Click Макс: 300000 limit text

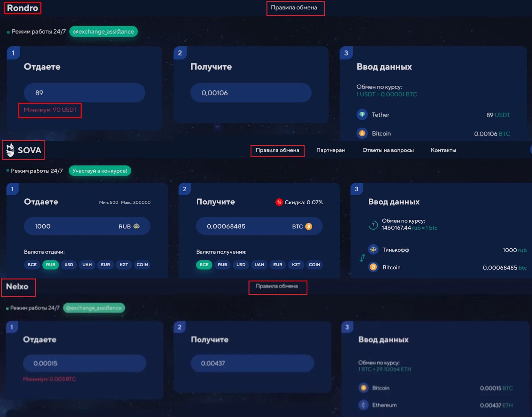pos(136,202)
